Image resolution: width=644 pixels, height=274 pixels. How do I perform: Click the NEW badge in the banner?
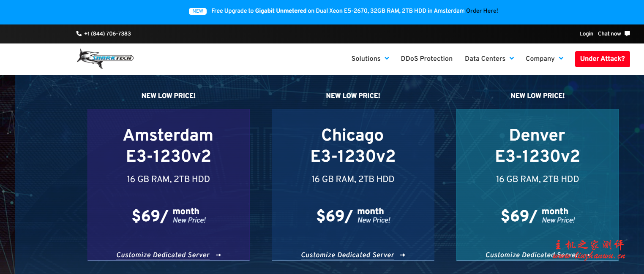pyautogui.click(x=197, y=11)
